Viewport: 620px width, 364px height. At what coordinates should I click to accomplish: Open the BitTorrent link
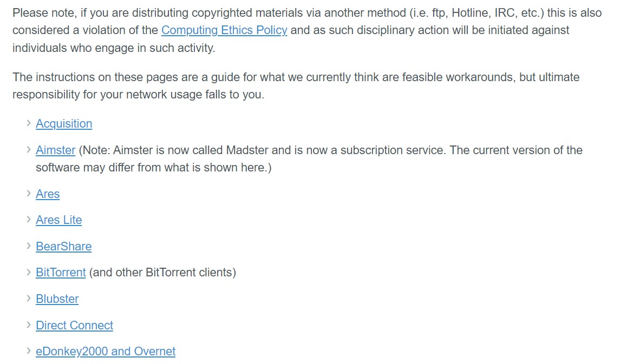[x=61, y=273]
